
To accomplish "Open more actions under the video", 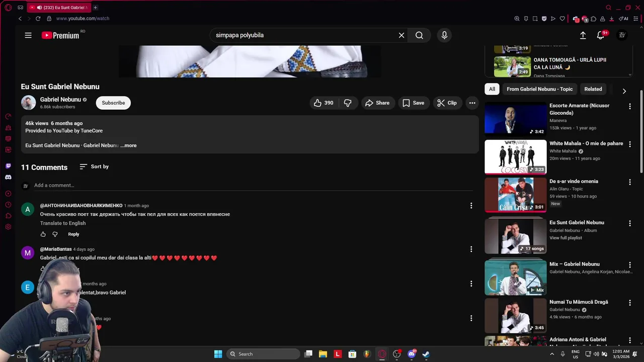I will pos(472,103).
